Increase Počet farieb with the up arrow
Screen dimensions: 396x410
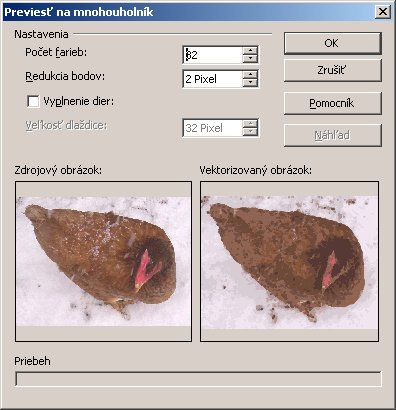250,51
